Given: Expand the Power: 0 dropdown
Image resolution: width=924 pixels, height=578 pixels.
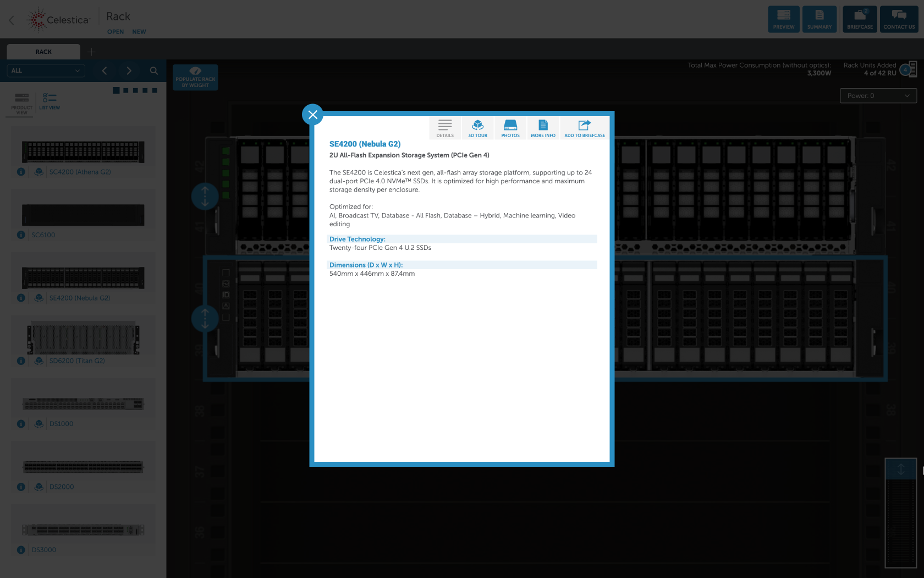Looking at the screenshot, I should (x=878, y=96).
